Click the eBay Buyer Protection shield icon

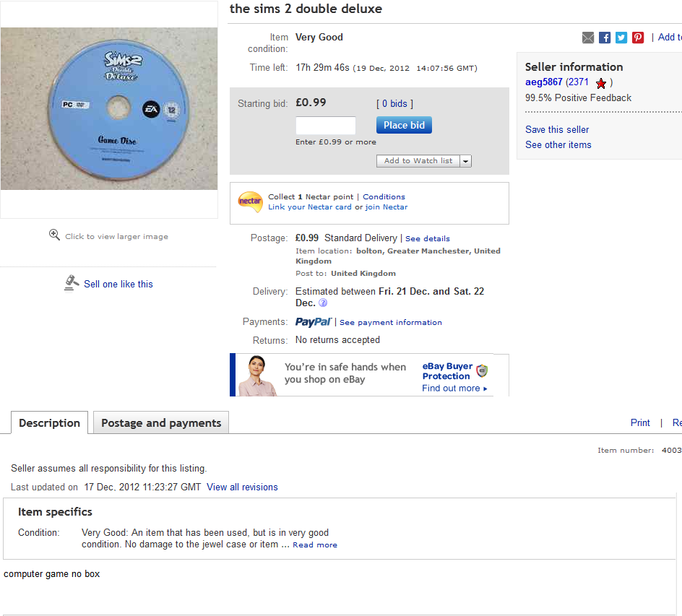[482, 370]
